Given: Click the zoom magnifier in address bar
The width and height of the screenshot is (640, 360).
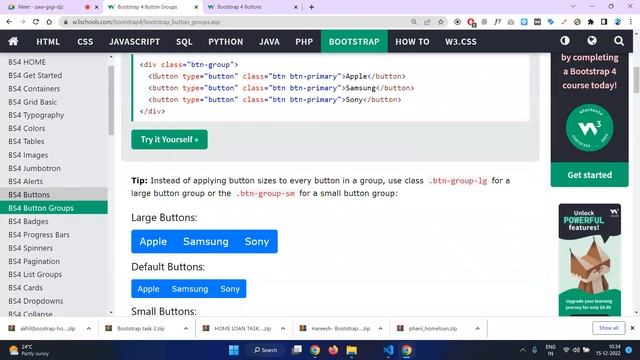Looking at the screenshot, I should pyautogui.click(x=414, y=22).
